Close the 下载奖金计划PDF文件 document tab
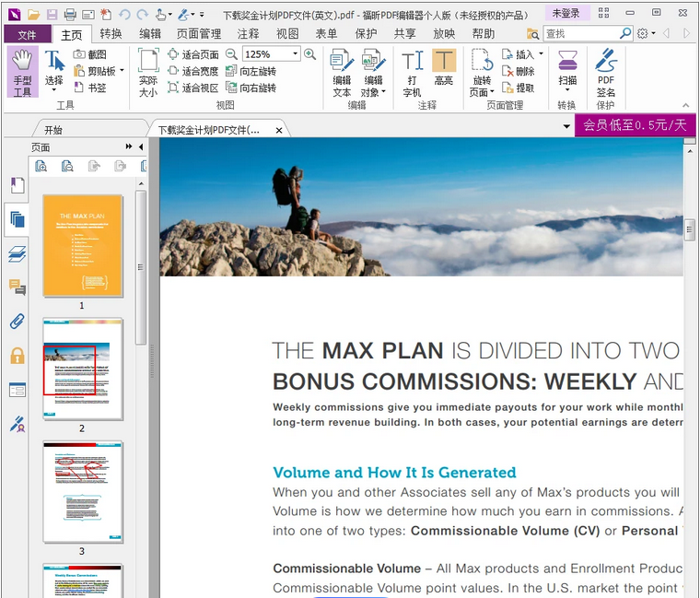This screenshot has width=700, height=598. [x=279, y=131]
